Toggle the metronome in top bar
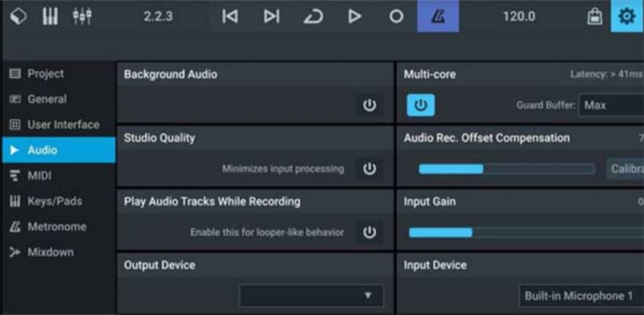Image resolution: width=644 pixels, height=315 pixels. point(438,16)
